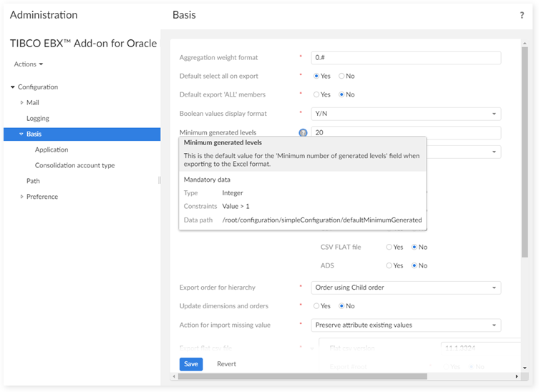Open Logging in the navigation tree
Image resolution: width=539 pixels, height=392 pixels.
coord(38,119)
